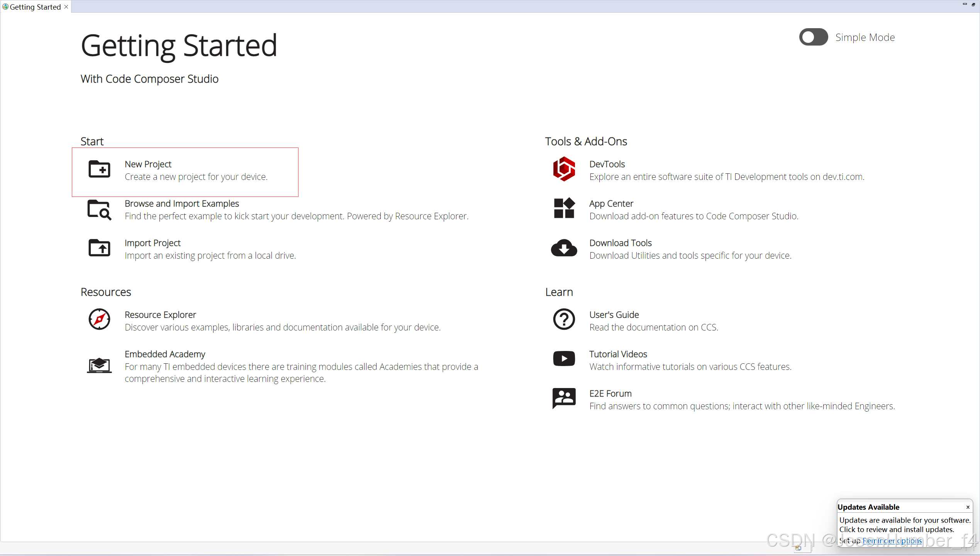Open the Resource Explorer compass icon
Screen dimensions: 980x556
point(99,319)
